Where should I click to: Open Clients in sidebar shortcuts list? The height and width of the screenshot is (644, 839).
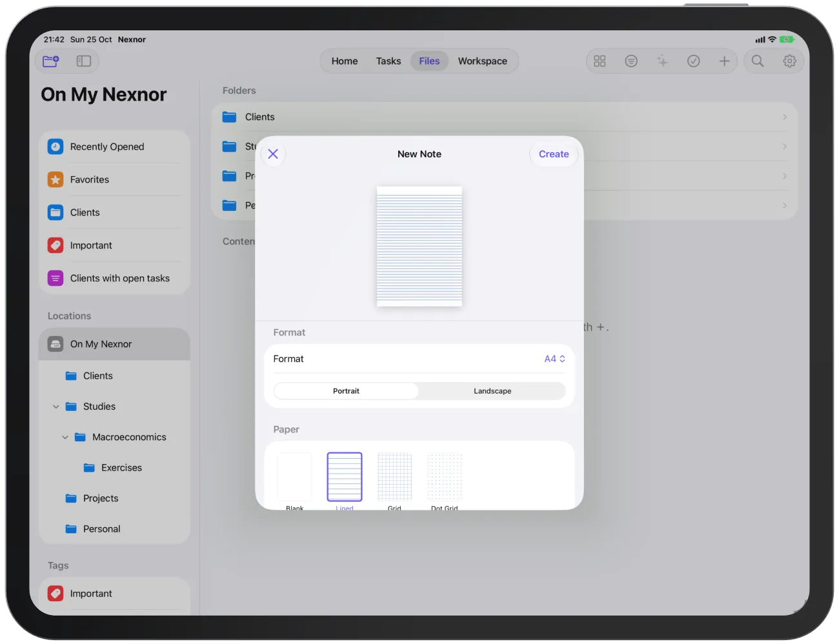[114, 212]
